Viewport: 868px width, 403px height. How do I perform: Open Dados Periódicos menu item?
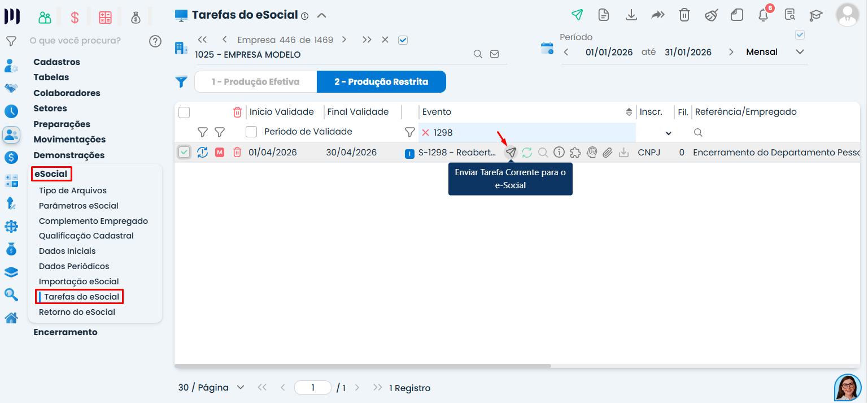click(x=74, y=266)
